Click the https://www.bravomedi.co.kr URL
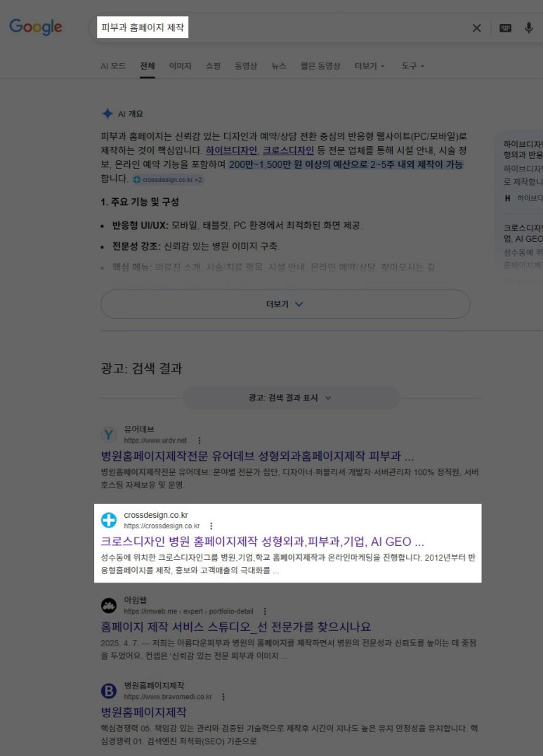The width and height of the screenshot is (543, 756). coord(168,697)
